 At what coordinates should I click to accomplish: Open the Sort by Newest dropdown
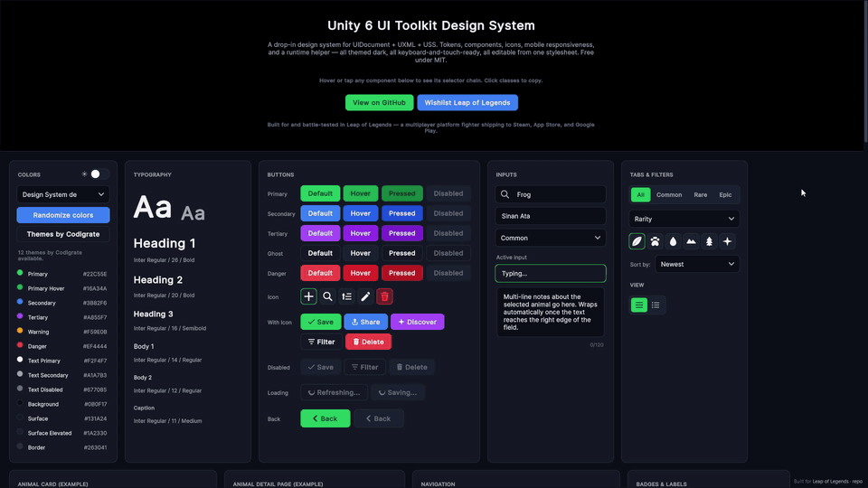697,264
